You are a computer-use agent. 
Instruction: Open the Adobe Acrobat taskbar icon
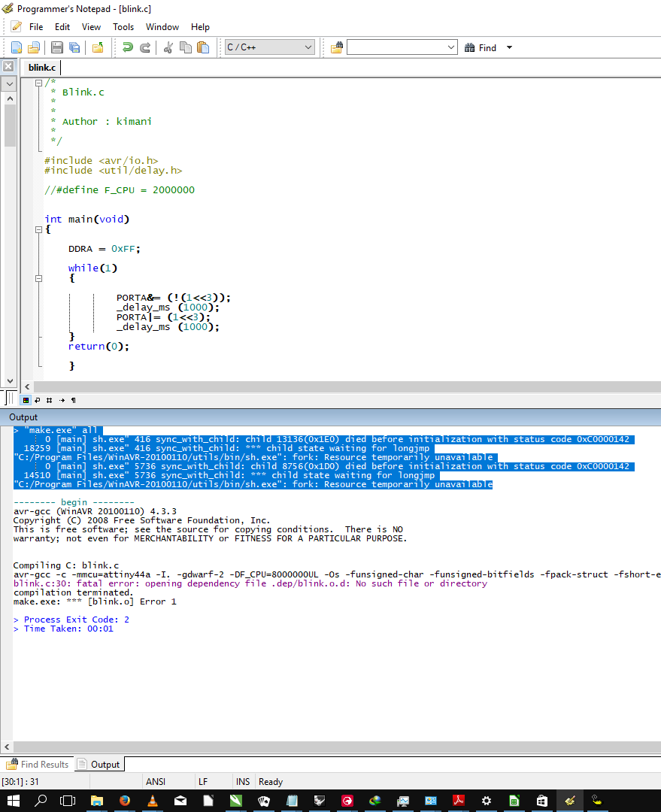(459, 801)
